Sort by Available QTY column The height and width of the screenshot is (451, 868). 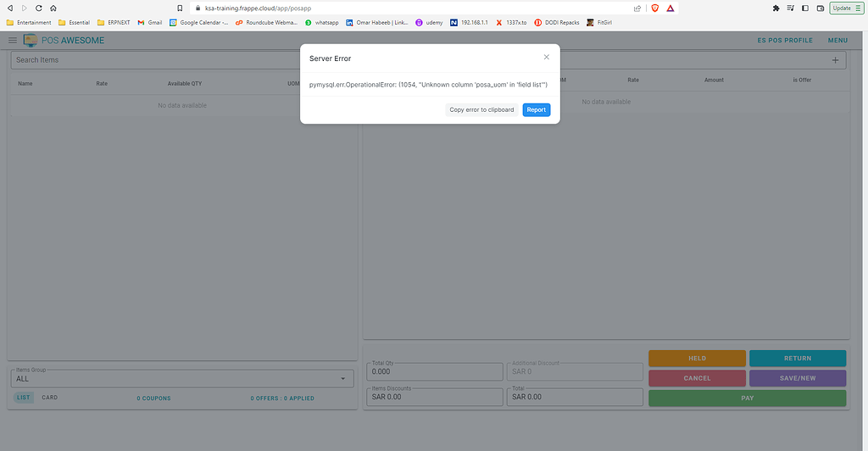point(185,84)
